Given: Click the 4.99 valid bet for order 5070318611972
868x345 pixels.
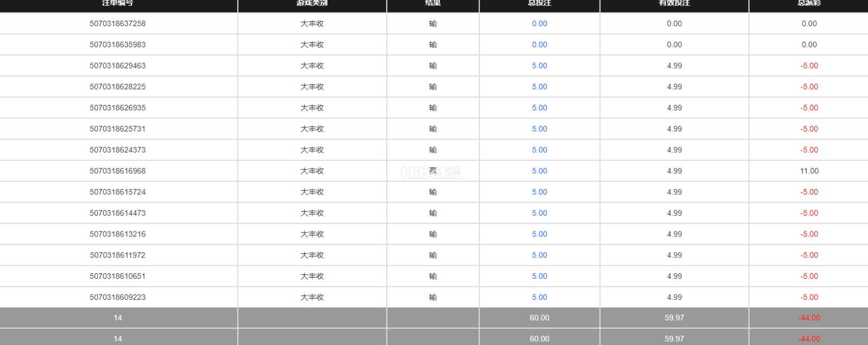Looking at the screenshot, I should (x=674, y=255).
